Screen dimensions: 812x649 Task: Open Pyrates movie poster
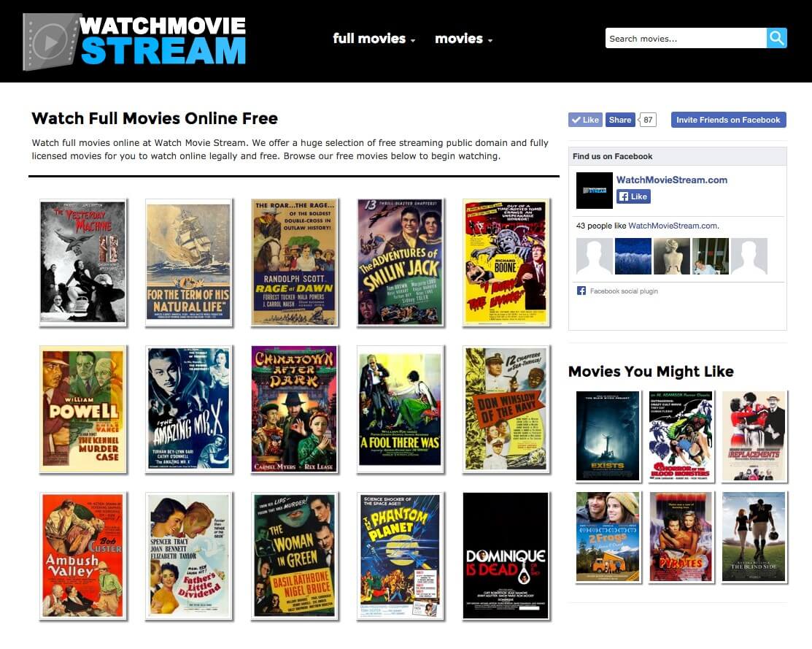[681, 537]
